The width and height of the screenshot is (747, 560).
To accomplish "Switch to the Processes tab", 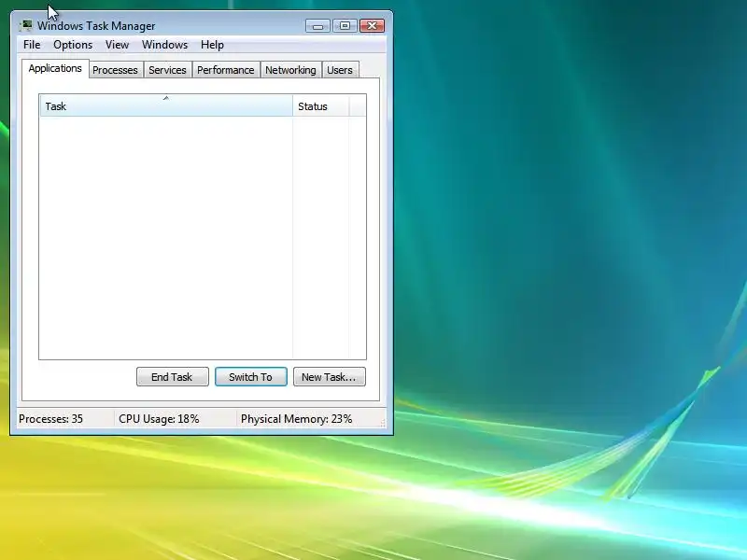I will click(x=115, y=70).
